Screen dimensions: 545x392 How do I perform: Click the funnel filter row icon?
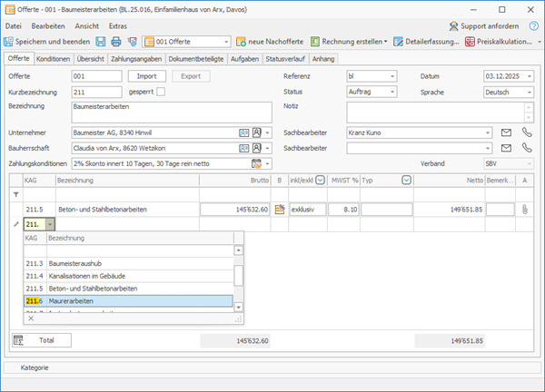pyautogui.click(x=16, y=195)
